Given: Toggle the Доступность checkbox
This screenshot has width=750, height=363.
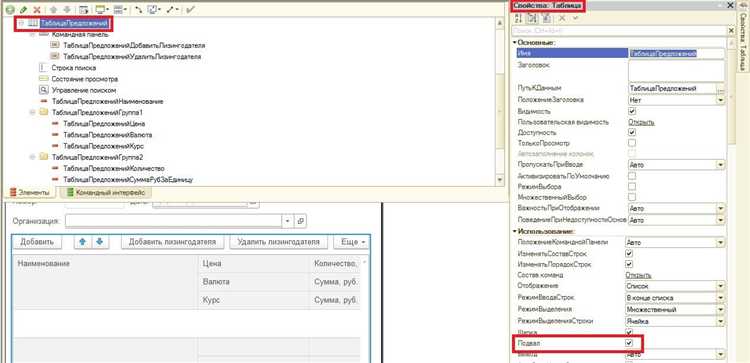Looking at the screenshot, I should click(x=632, y=132).
